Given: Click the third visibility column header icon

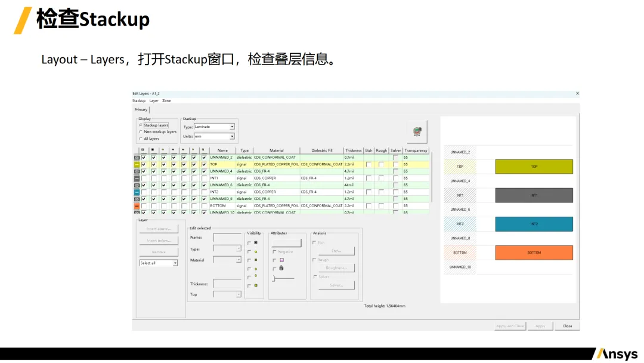Looking at the screenshot, I should (163, 150).
